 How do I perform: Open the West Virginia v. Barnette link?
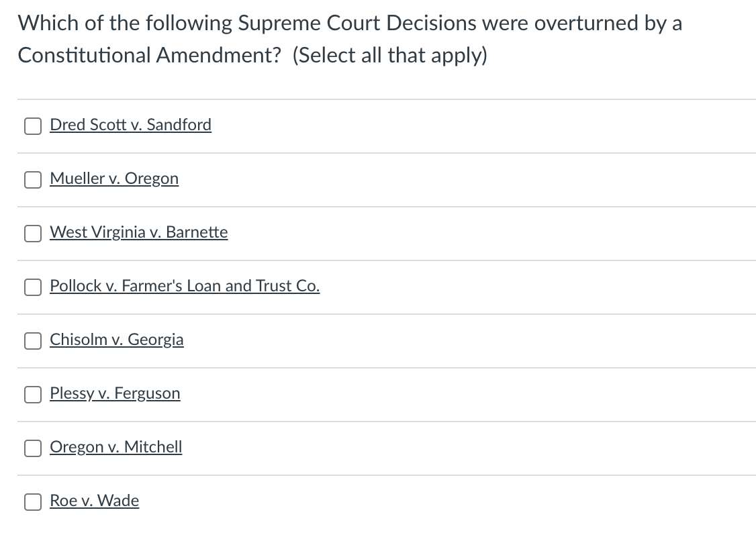click(138, 233)
